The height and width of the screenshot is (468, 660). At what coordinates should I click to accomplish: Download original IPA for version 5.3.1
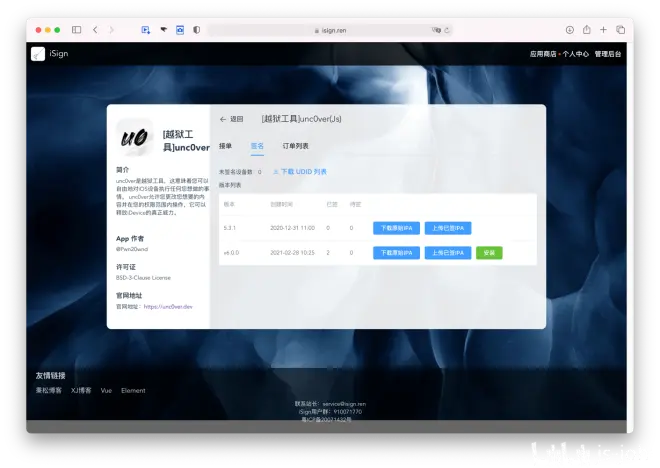pos(397,228)
